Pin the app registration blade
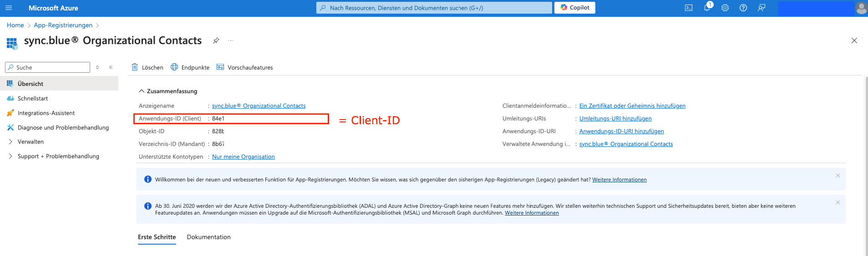 pos(216,40)
